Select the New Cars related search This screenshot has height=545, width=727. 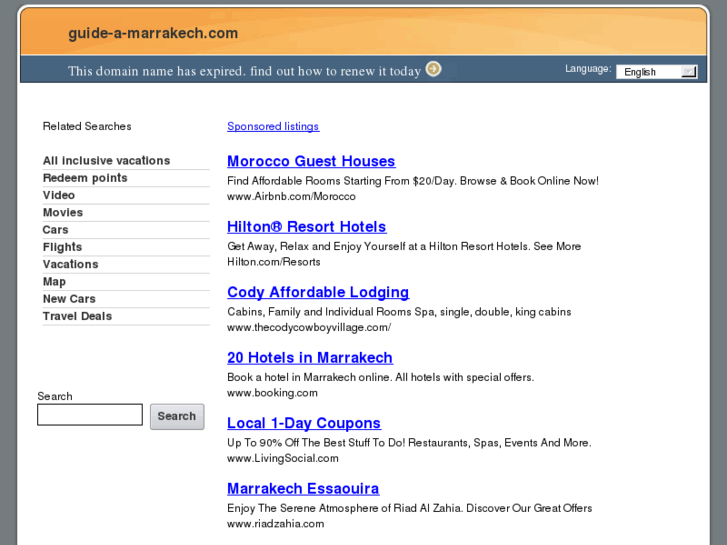(69, 299)
